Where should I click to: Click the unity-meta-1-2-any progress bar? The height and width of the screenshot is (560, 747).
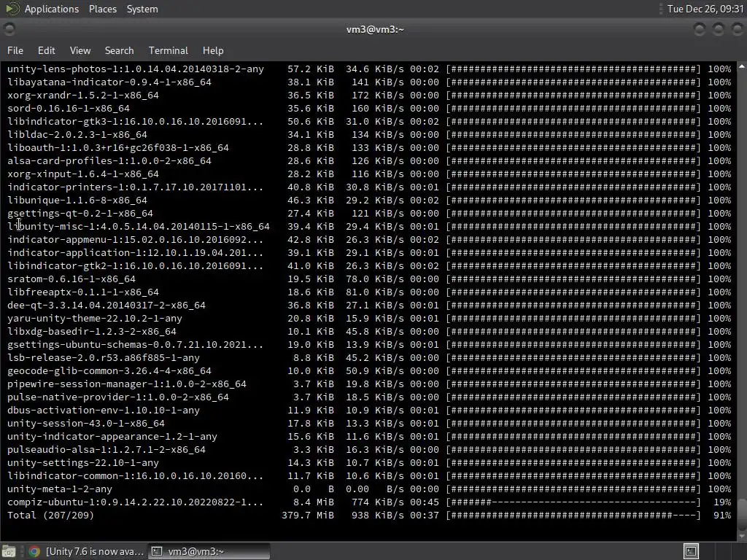573,489
